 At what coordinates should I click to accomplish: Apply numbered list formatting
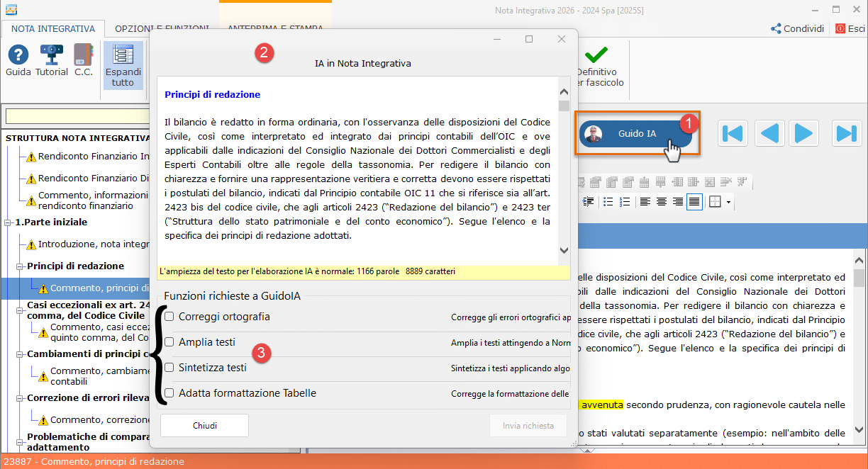[x=625, y=202]
